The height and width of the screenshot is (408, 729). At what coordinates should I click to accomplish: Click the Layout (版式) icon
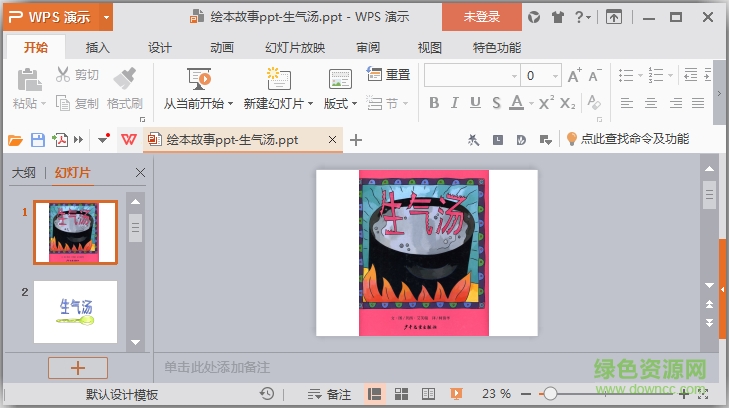tap(340, 79)
